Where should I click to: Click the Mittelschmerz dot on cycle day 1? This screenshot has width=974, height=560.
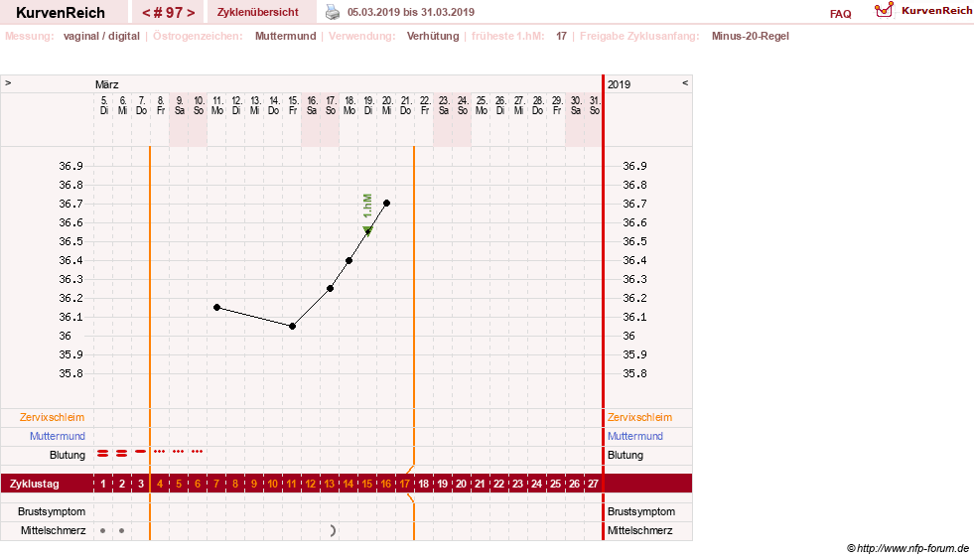coord(103,531)
